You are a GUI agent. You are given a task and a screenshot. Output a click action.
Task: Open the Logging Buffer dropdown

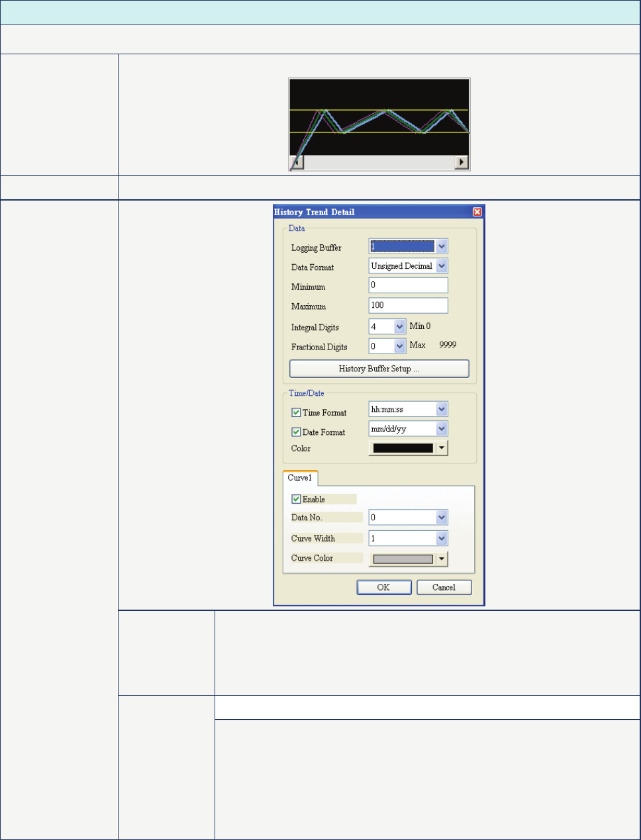(x=442, y=246)
